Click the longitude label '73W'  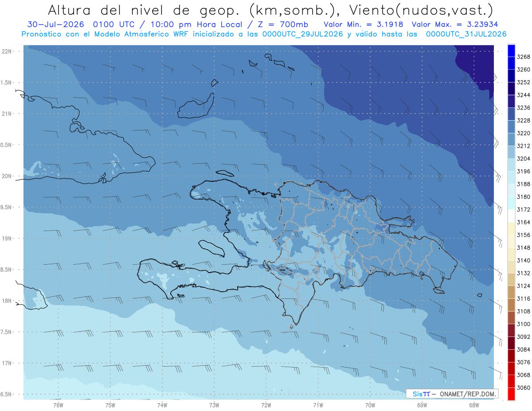214,405
